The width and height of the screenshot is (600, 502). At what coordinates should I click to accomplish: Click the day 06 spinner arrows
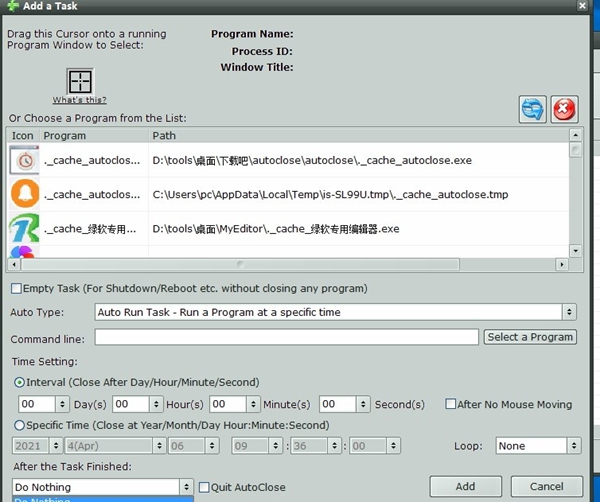point(212,446)
